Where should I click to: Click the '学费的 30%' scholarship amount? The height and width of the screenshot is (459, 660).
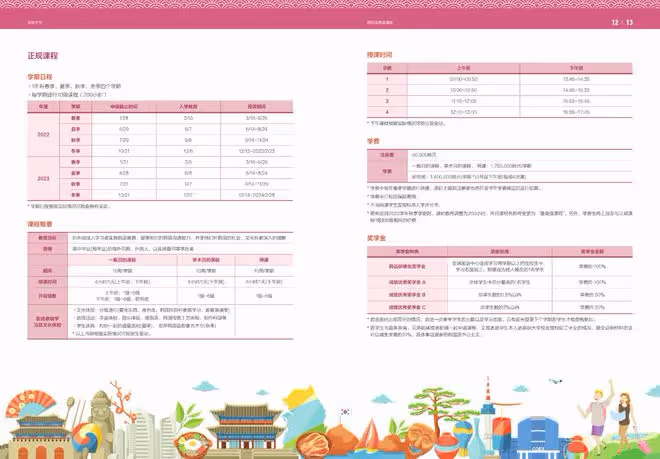pyautogui.click(x=592, y=307)
